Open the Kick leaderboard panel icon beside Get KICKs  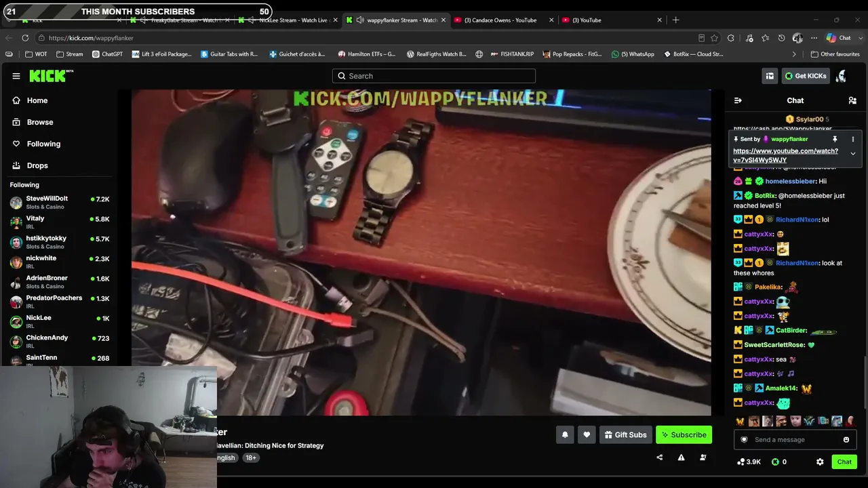click(x=770, y=76)
